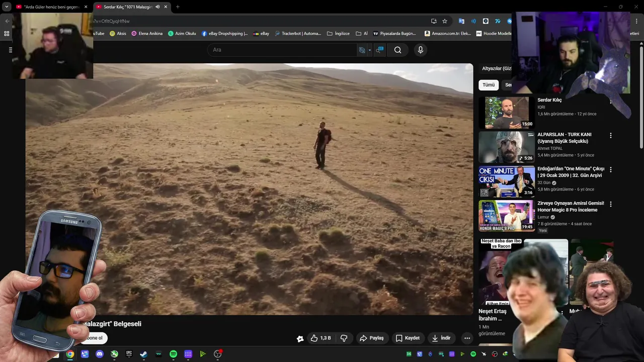
Task: Open the Amazon.com.tr bookmark
Action: pos(448,34)
